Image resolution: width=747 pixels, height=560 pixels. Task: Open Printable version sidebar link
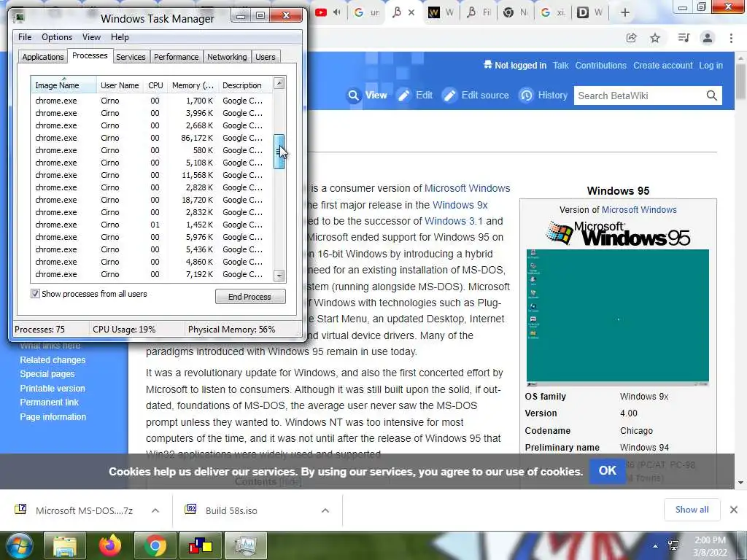(53, 389)
